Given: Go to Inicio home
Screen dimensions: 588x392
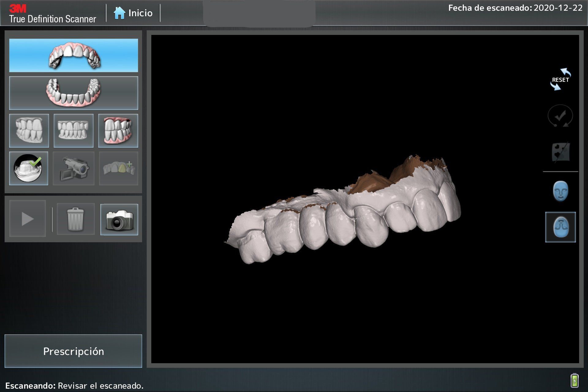Looking at the screenshot, I should point(133,13).
